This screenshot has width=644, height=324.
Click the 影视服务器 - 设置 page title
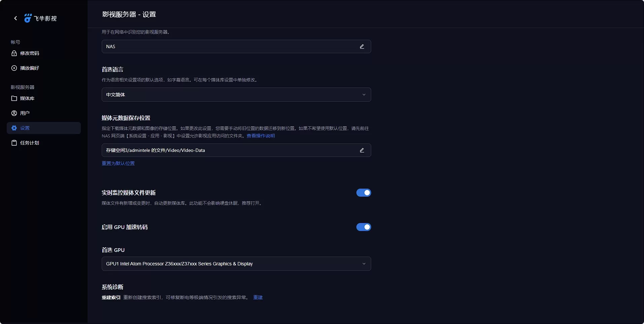click(129, 14)
